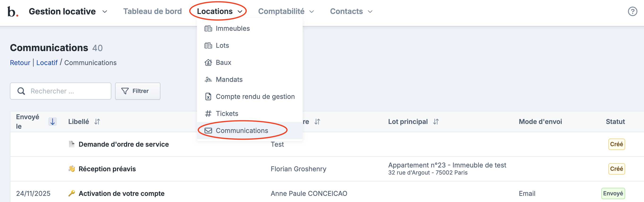This screenshot has width=644, height=202.
Task: Choose Lots from the dropdown menu
Action: coord(222,45)
